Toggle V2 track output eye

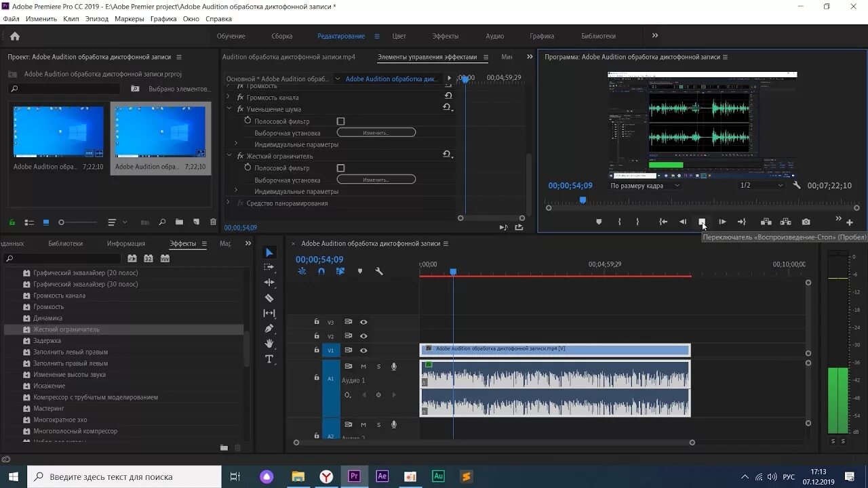[x=363, y=336]
